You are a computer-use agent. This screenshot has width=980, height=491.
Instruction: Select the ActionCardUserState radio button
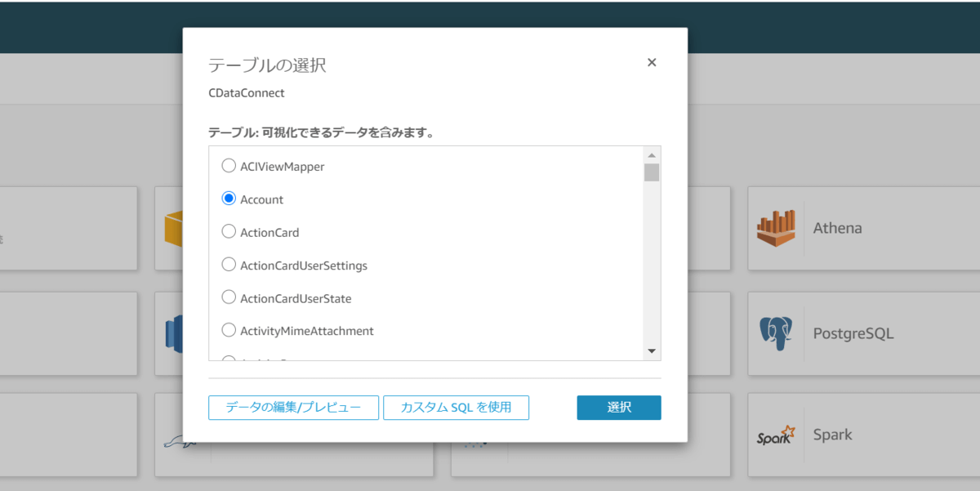click(229, 298)
